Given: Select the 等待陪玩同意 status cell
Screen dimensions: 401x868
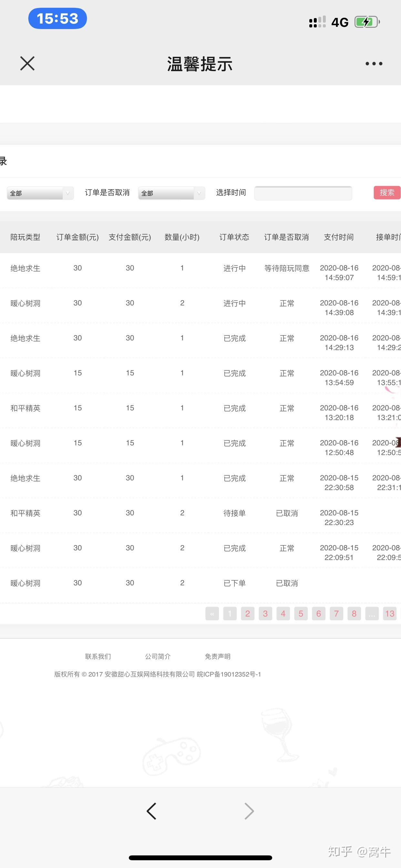Looking at the screenshot, I should (x=287, y=268).
